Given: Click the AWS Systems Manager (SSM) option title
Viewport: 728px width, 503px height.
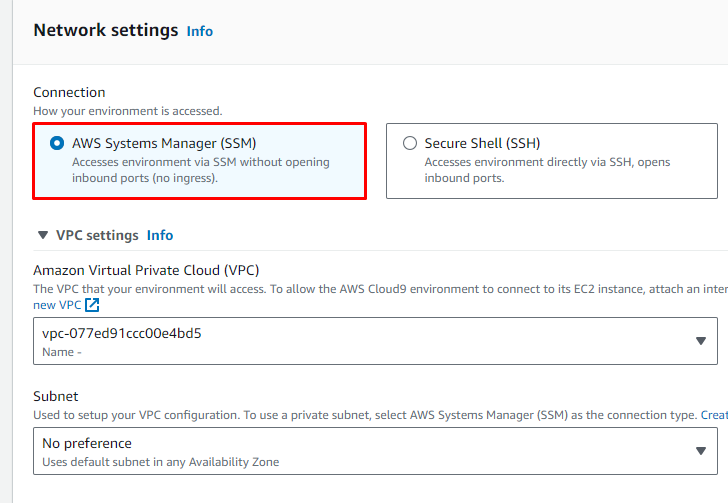Looking at the screenshot, I should coord(164,143).
